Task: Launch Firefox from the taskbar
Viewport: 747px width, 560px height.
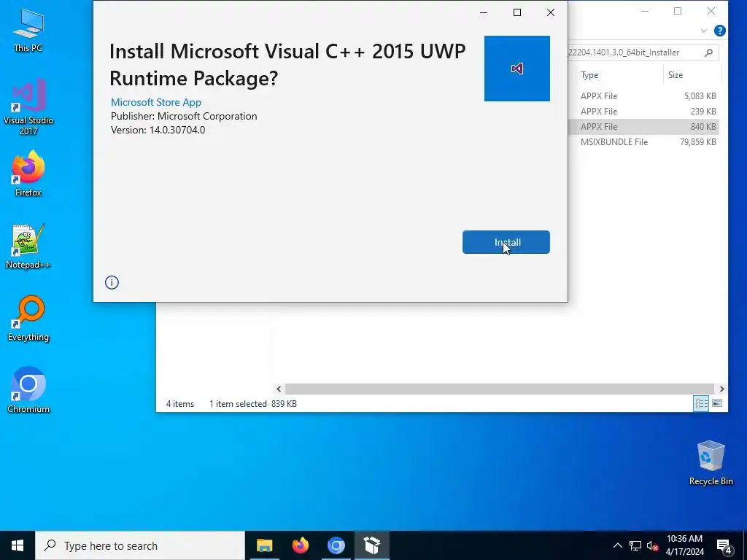Action: point(300,545)
